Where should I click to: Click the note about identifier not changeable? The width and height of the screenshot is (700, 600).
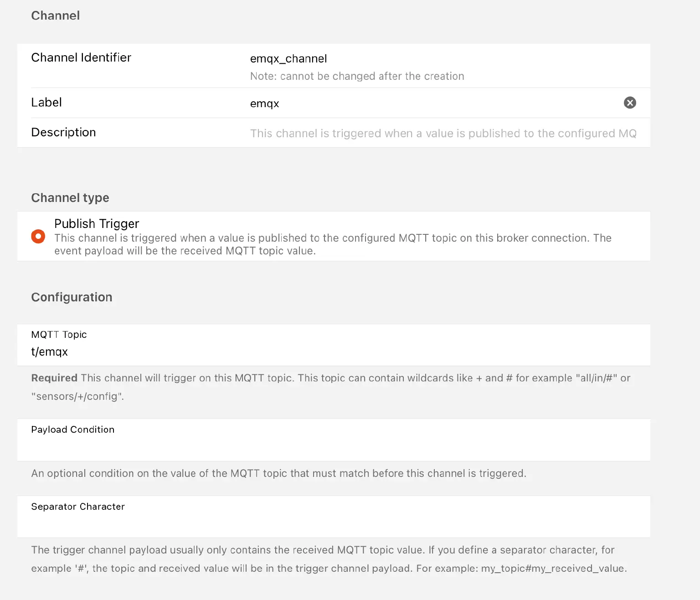click(x=357, y=76)
